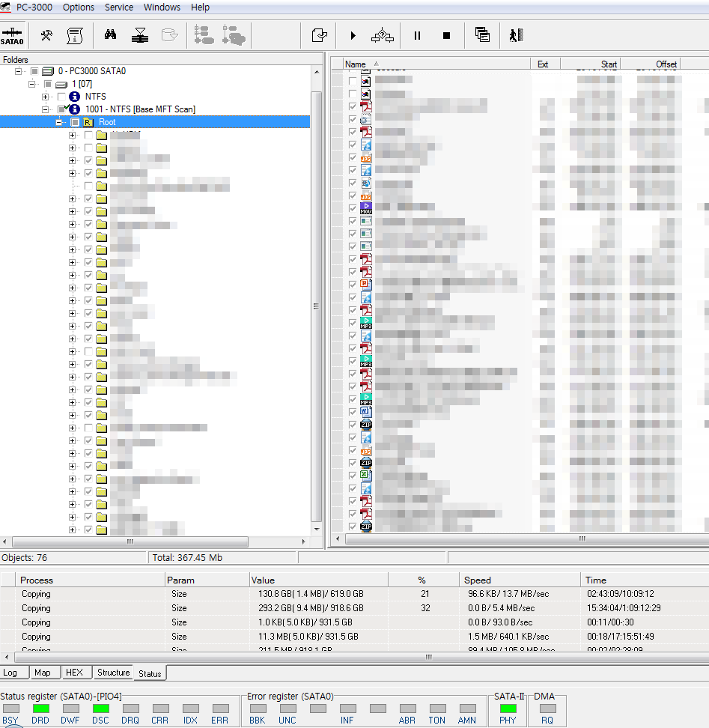The image size is (709, 728).
Task: Click the binoculars search icon
Action: pos(110,35)
